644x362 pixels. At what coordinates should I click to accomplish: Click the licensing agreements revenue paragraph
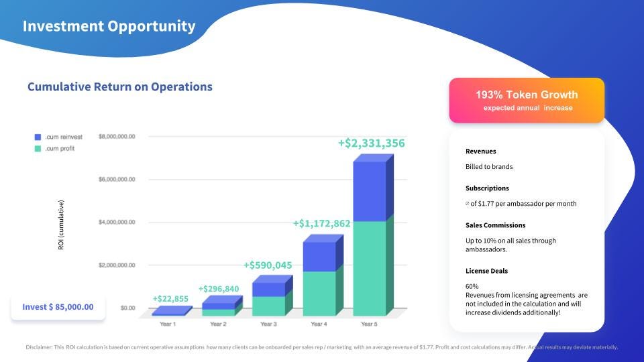click(x=527, y=304)
